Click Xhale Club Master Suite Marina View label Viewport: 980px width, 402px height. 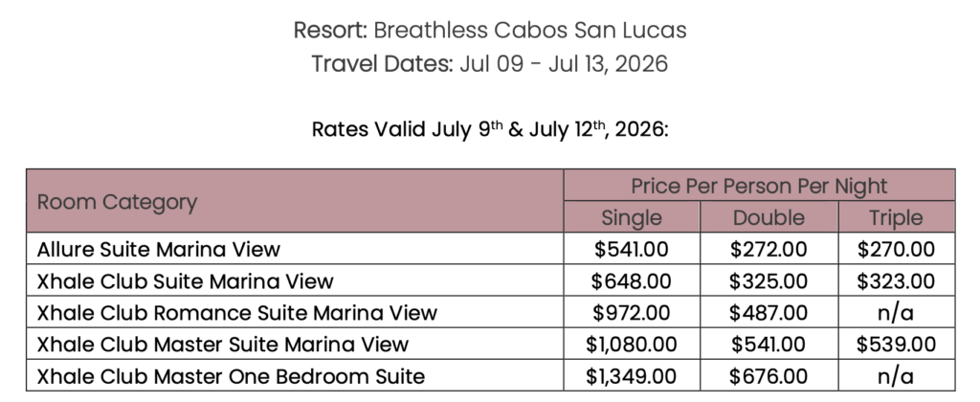coord(223,345)
